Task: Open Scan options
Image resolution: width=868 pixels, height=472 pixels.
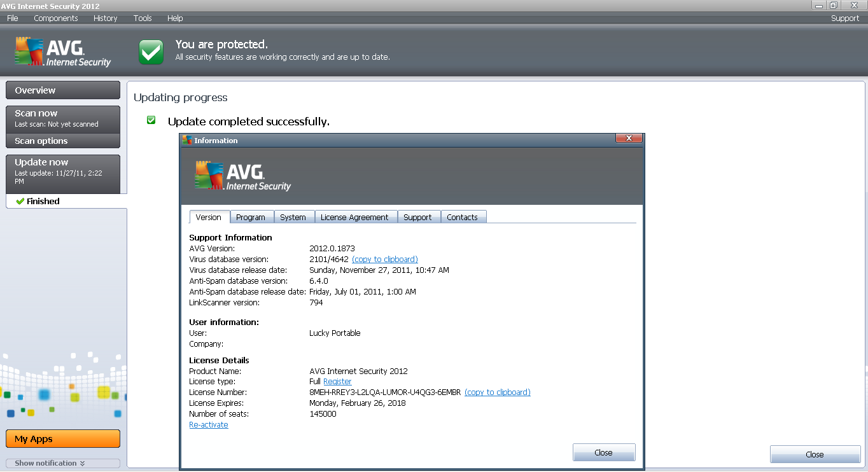Action: (x=63, y=141)
